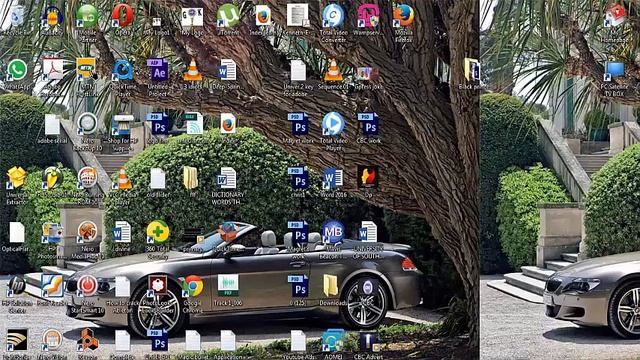Start the pink Wampserver shortcut

coord(368,17)
